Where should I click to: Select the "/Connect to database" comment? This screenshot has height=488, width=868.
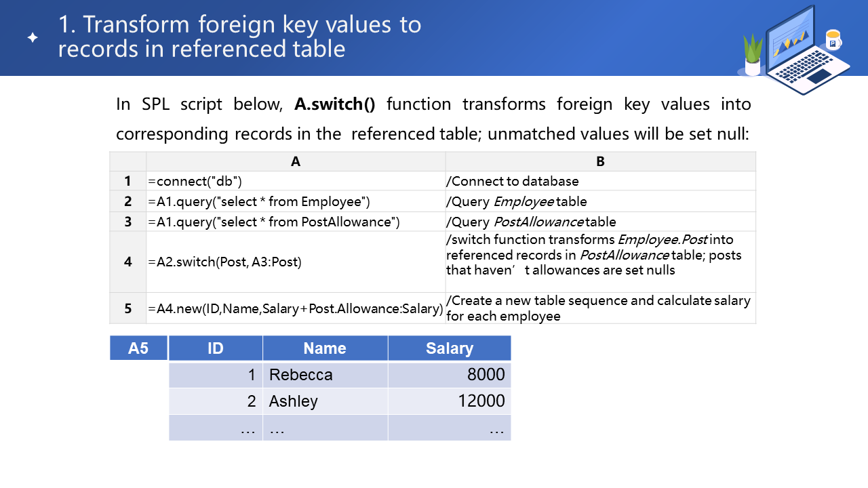pos(600,181)
